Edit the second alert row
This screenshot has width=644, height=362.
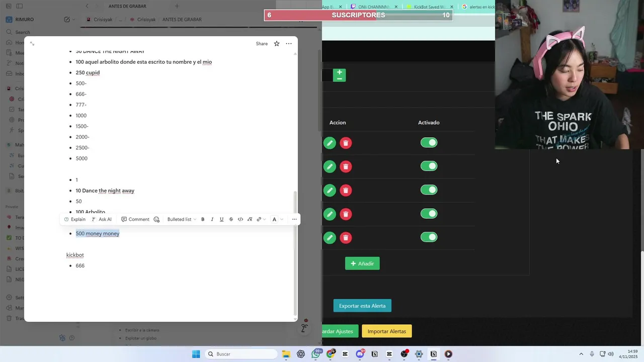point(330,167)
